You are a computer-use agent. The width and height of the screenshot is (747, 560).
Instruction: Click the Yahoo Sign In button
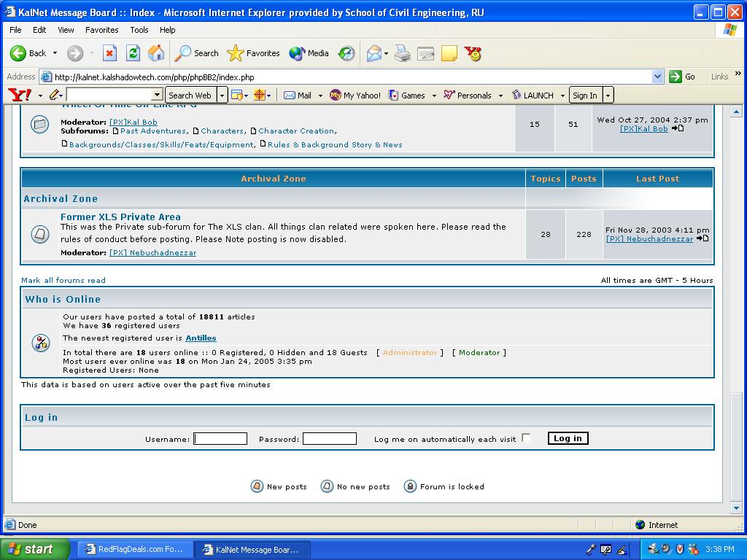[585, 96]
